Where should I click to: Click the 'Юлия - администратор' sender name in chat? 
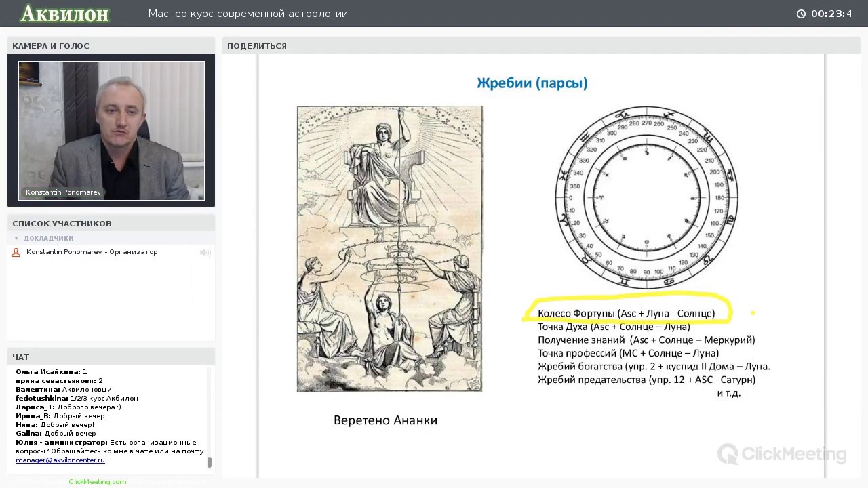pos(62,443)
